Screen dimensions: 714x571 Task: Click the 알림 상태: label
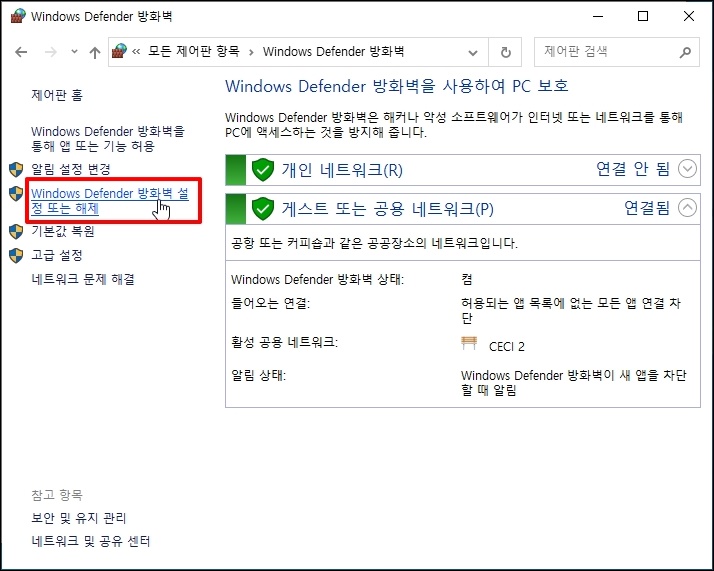coord(259,376)
